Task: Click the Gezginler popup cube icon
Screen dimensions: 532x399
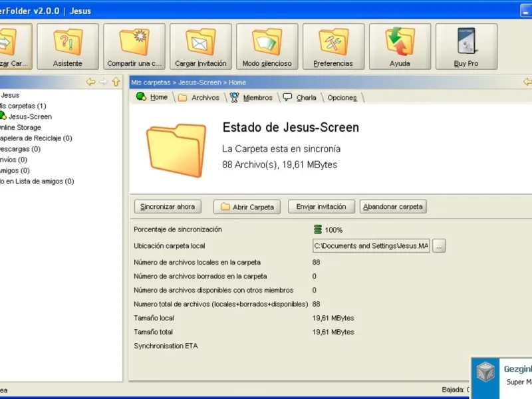Action: (485, 372)
